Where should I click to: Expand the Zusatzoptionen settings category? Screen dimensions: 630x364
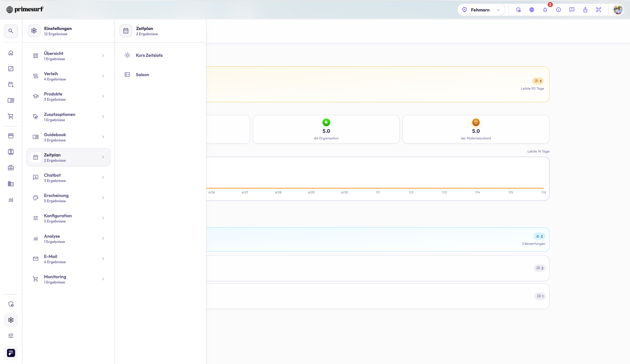(68, 117)
